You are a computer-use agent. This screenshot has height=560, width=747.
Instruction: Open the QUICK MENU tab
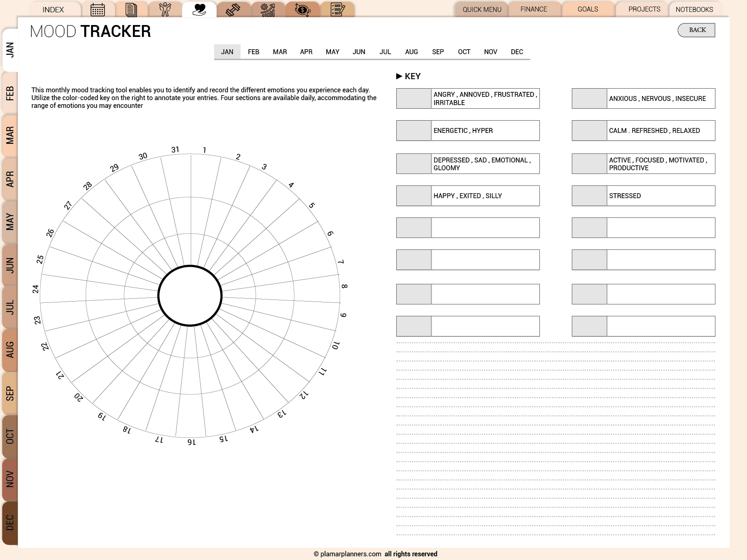(x=482, y=9)
